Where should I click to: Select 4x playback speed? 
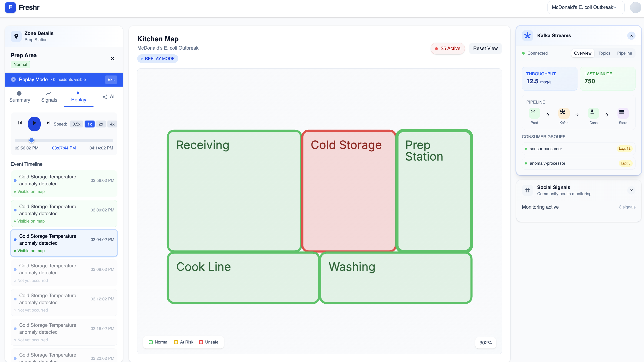(112, 124)
